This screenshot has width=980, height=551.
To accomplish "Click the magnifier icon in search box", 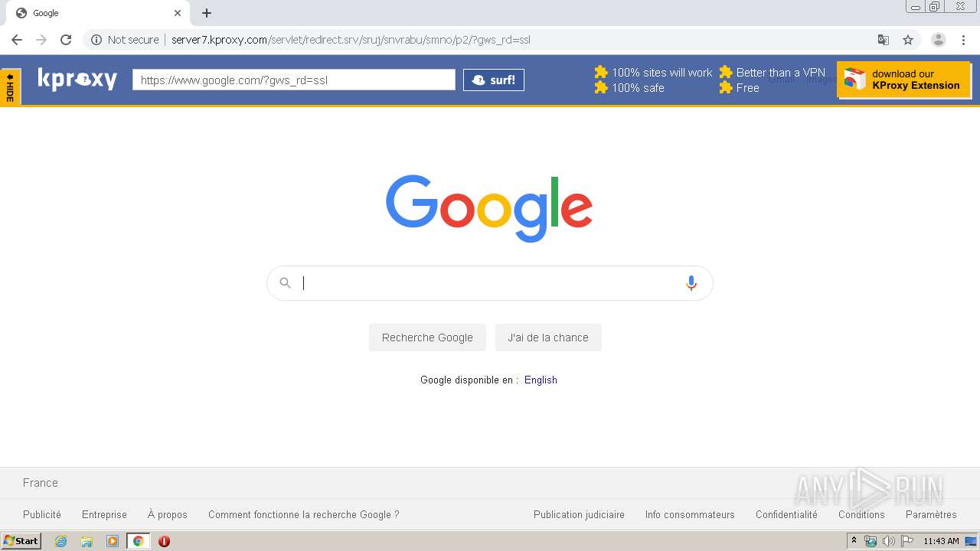I will [285, 283].
